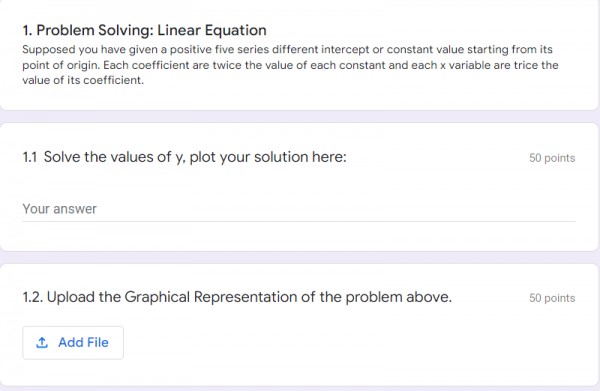
Task: Click the description line starting with point of origin
Action: tap(290, 65)
